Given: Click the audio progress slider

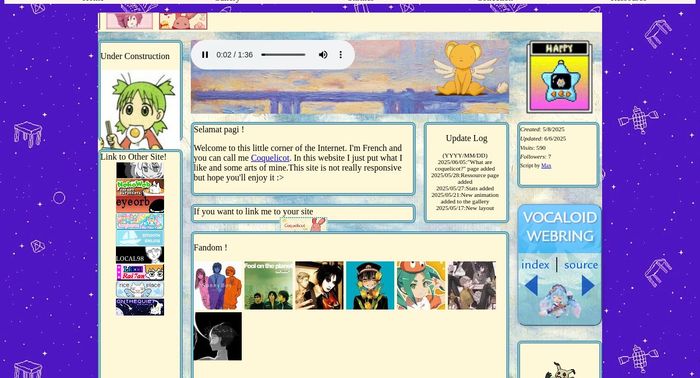Looking at the screenshot, I should [x=283, y=54].
